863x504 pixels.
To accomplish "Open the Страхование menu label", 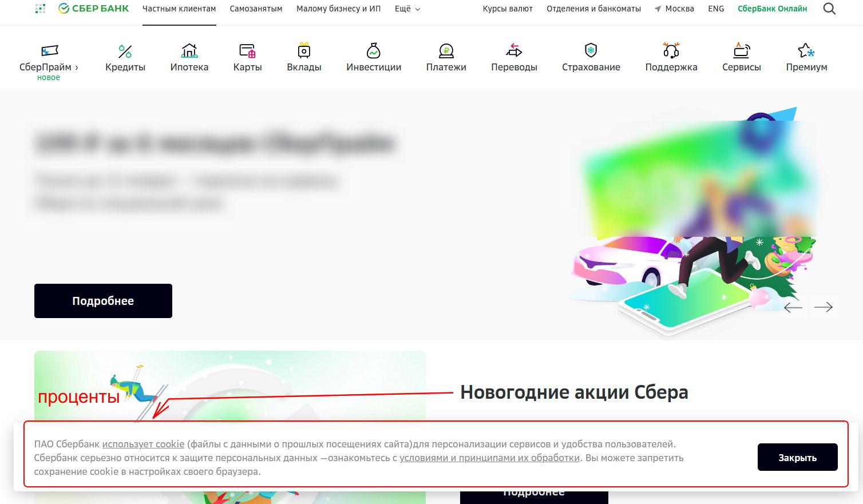I will (x=591, y=67).
